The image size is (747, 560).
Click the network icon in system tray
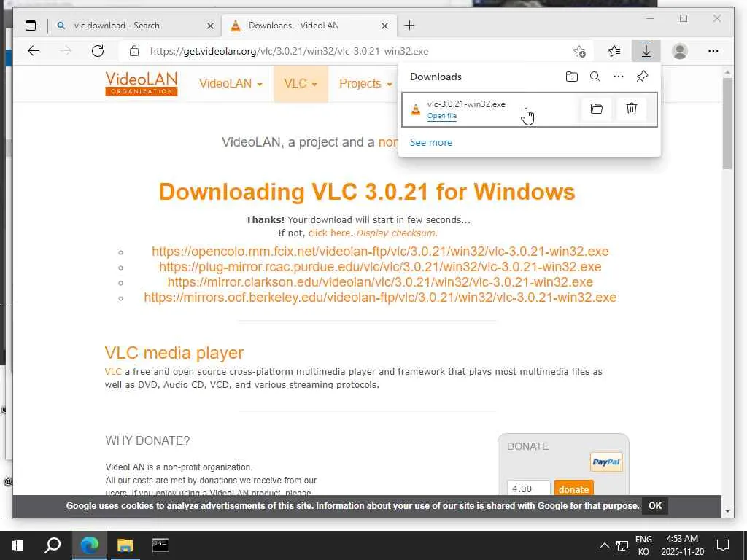(622, 545)
